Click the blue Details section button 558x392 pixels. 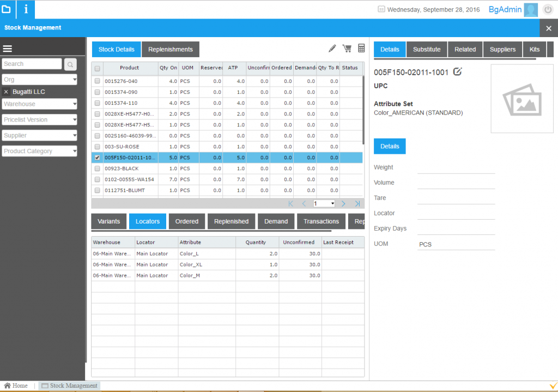(390, 146)
